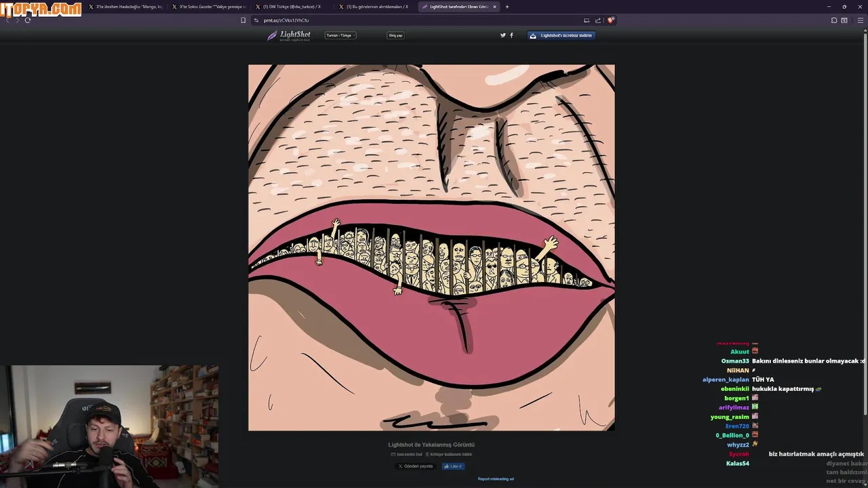Viewport: 868px width, 488px height.
Task: Go forward with the browser forward arrow
Action: pyautogui.click(x=17, y=20)
